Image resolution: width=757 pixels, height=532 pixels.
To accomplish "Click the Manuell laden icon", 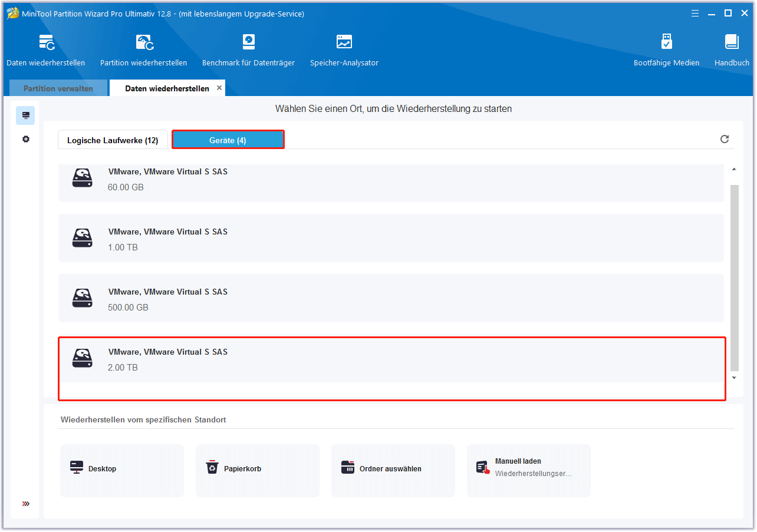I will point(483,468).
